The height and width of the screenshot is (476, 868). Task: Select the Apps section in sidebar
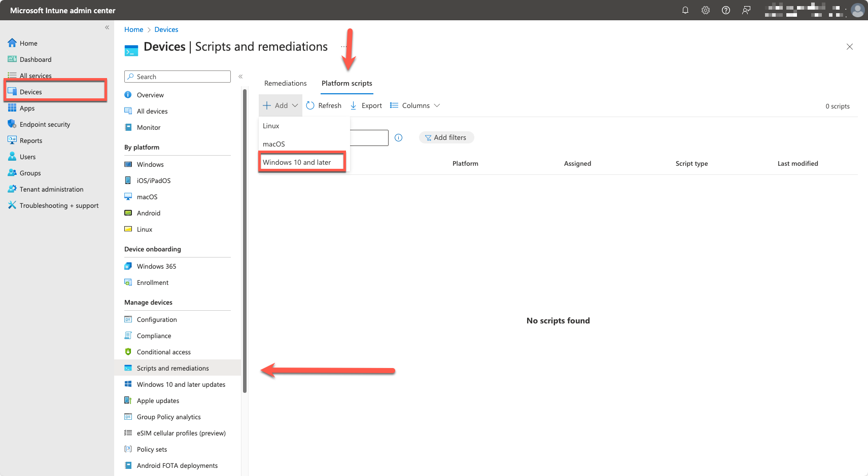coord(27,108)
